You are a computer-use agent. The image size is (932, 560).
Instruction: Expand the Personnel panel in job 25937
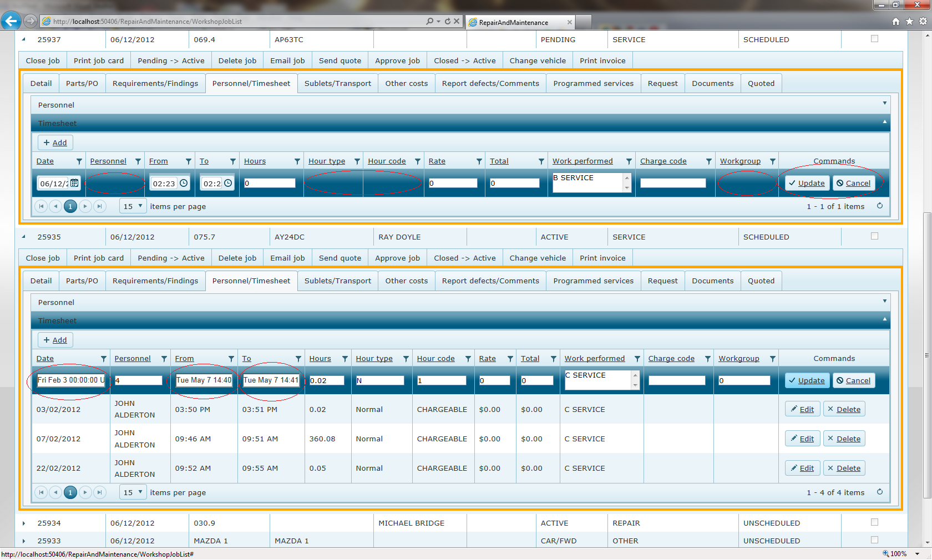pos(885,103)
